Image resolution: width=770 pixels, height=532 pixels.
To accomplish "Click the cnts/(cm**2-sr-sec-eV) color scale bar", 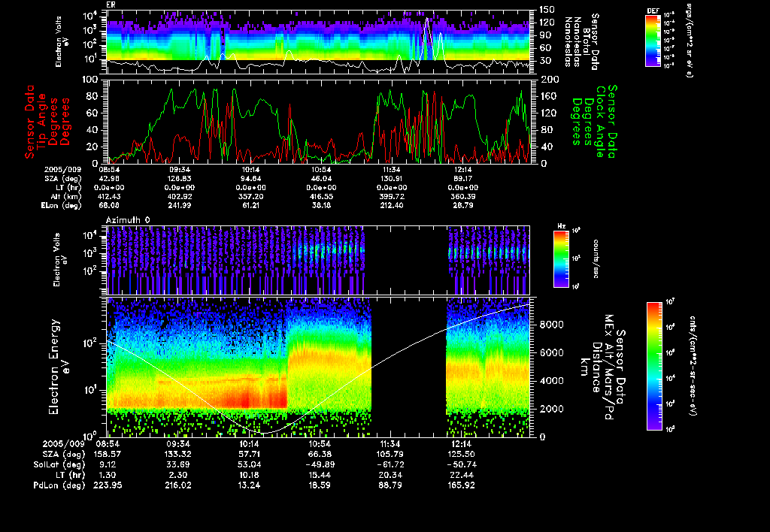I will tap(655, 366).
